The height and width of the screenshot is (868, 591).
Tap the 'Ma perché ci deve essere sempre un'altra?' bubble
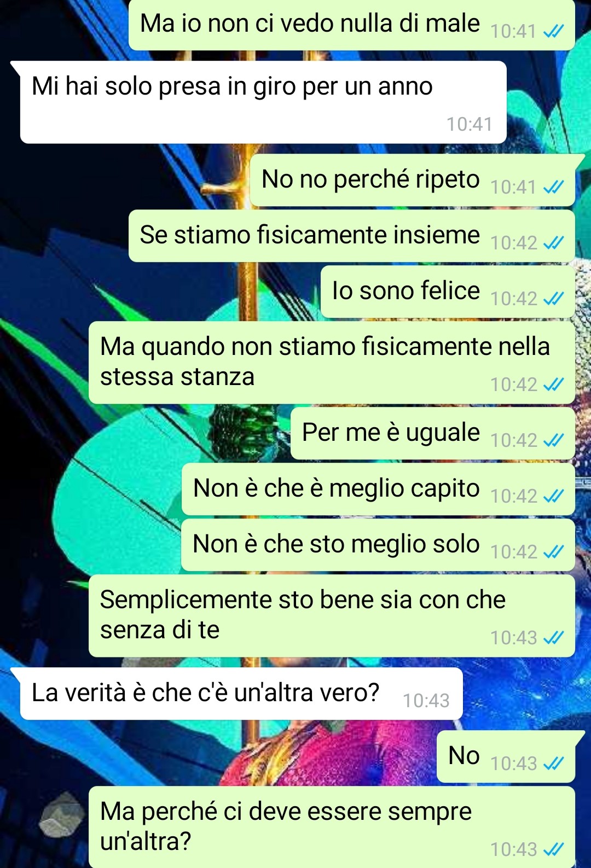[332, 827]
